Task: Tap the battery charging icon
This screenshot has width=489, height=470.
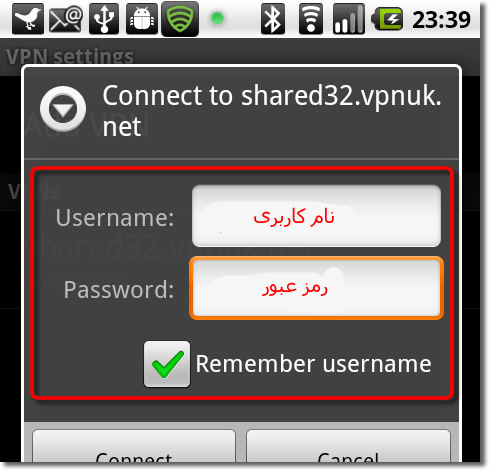Action: click(x=387, y=19)
